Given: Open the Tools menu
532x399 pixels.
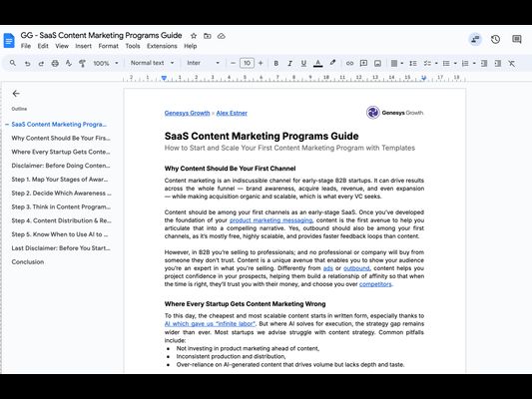Looking at the screenshot, I should click(133, 46).
